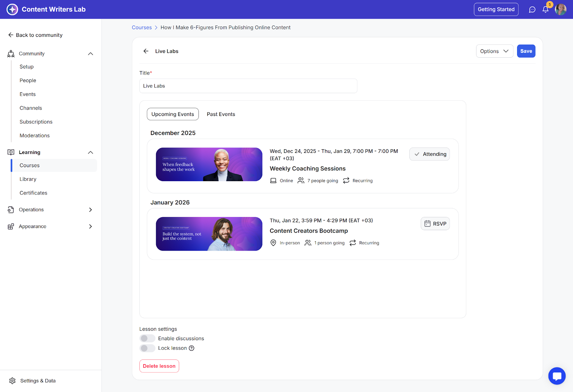Click the Recurring icon on Content Creators Bootcamp
Image resolution: width=573 pixels, height=392 pixels.
[x=353, y=243]
